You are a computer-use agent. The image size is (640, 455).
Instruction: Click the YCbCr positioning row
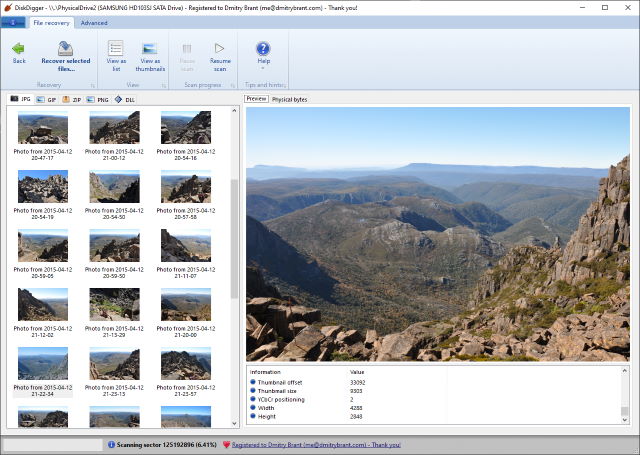347,400
